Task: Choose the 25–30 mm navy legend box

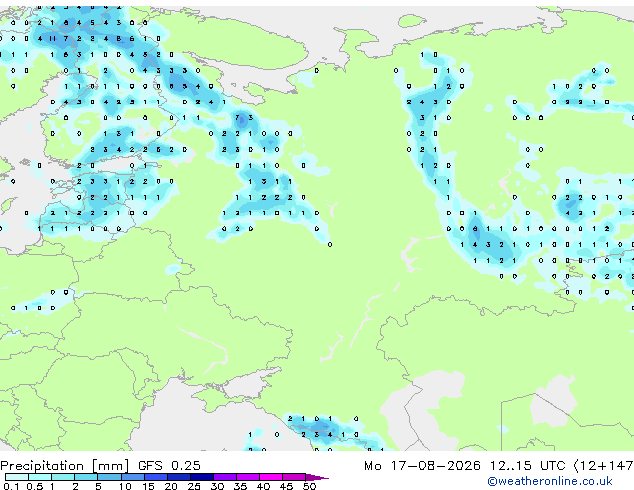Action: 202,477
